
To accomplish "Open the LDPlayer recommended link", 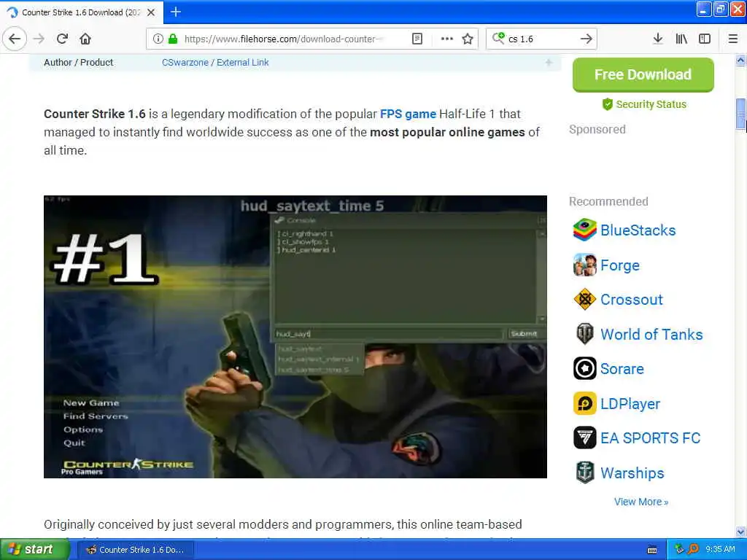I will pyautogui.click(x=630, y=404).
